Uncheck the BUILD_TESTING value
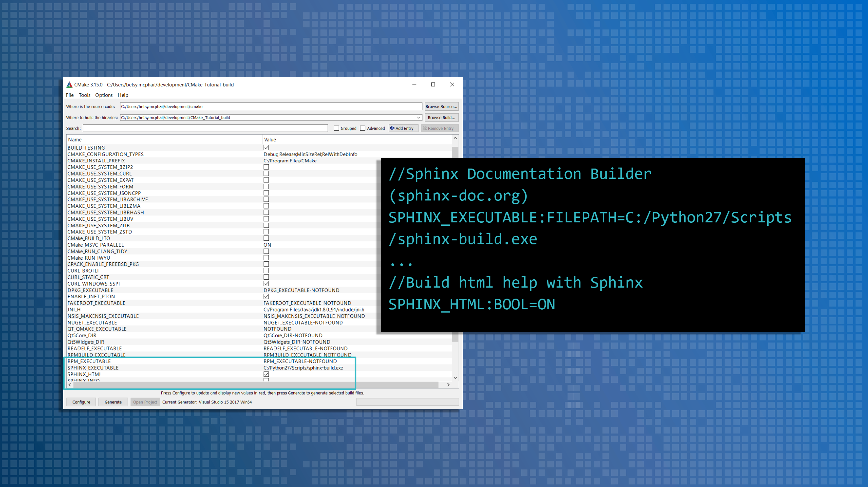This screenshot has height=487, width=868. click(x=266, y=148)
